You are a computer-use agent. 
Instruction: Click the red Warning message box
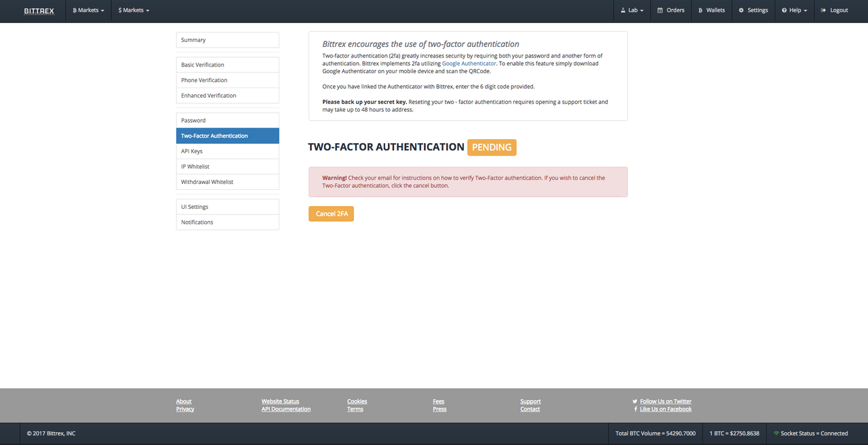click(x=468, y=182)
